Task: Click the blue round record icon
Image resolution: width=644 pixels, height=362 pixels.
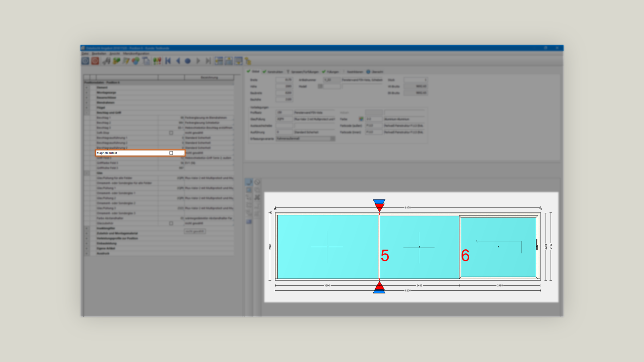Action: 188,61
